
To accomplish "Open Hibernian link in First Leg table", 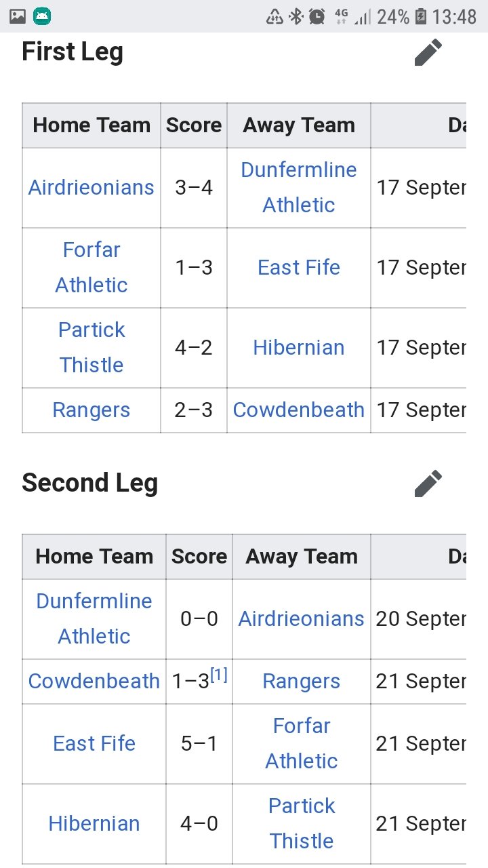I will click(299, 348).
